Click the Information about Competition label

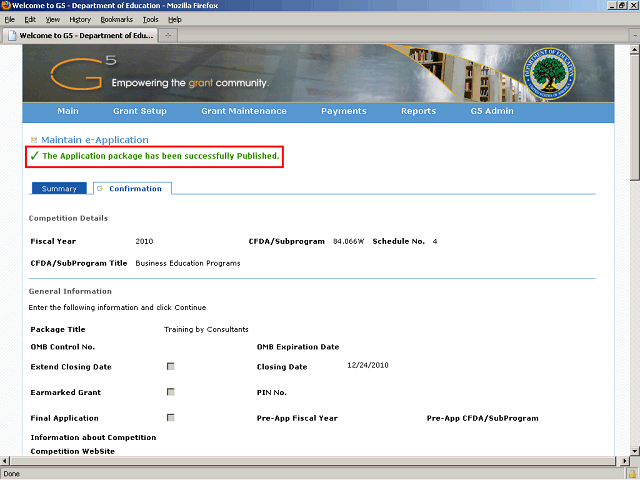point(93,437)
